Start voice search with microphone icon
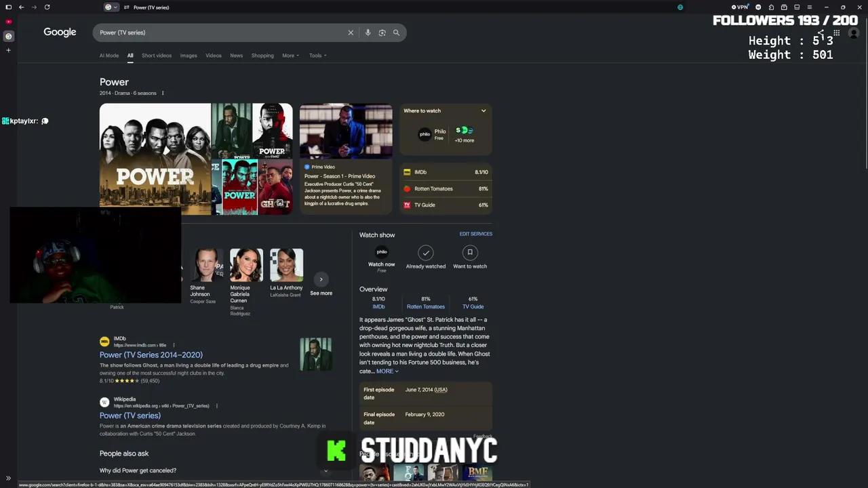This screenshot has height=488, width=868. tap(368, 33)
